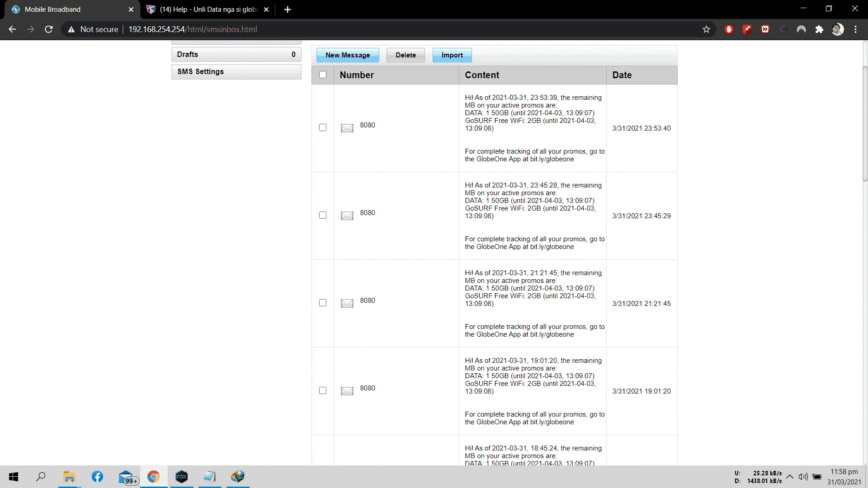This screenshot has height=488, width=868.
Task: Click the red shield extension icon
Action: point(729,29)
